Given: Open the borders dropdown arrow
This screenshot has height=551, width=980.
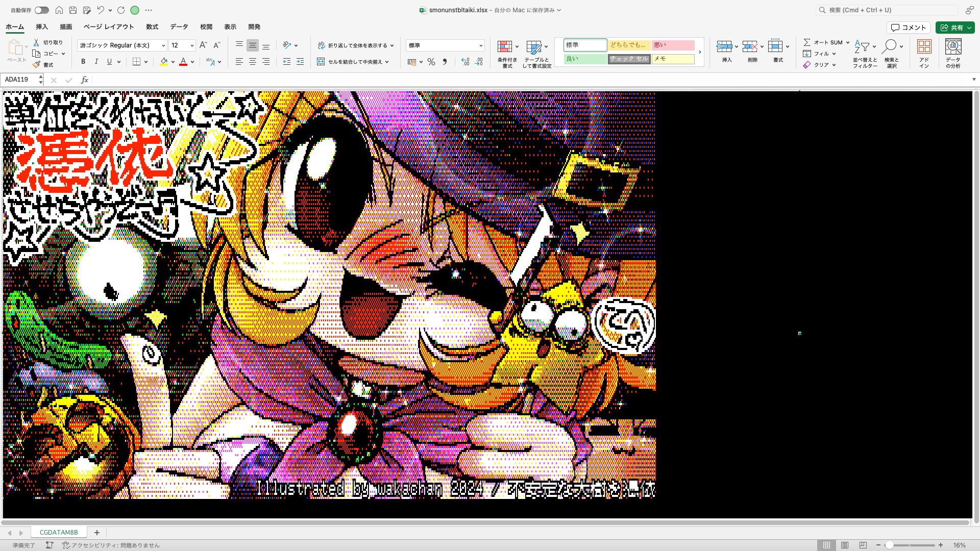Looking at the screenshot, I should 146,62.
